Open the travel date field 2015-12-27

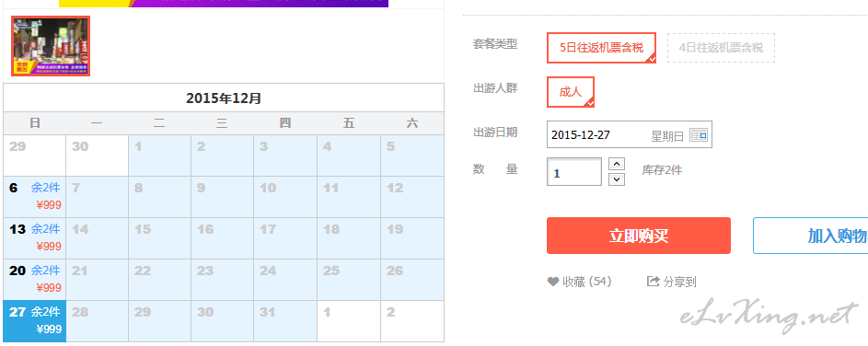pyautogui.click(x=630, y=134)
